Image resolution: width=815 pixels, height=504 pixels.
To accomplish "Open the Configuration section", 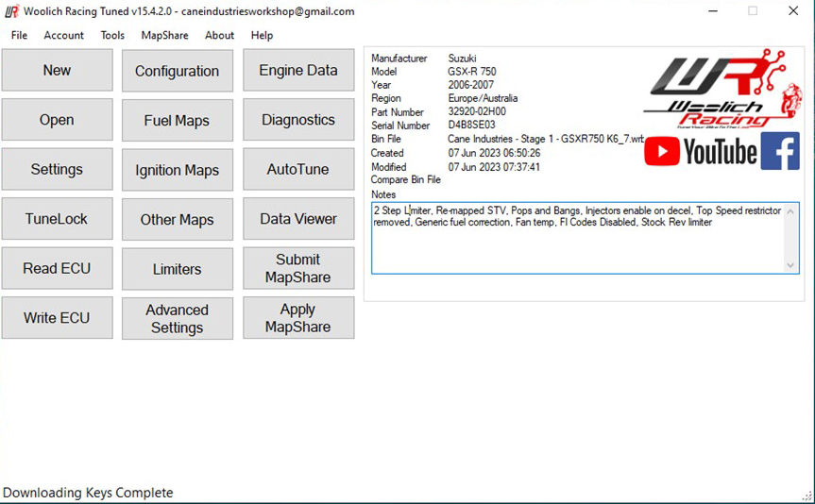I will pos(178,71).
